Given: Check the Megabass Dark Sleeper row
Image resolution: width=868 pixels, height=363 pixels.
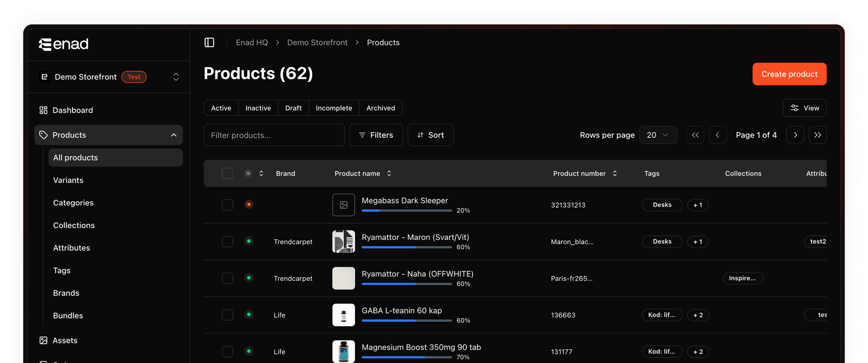Looking at the screenshot, I should (x=227, y=205).
